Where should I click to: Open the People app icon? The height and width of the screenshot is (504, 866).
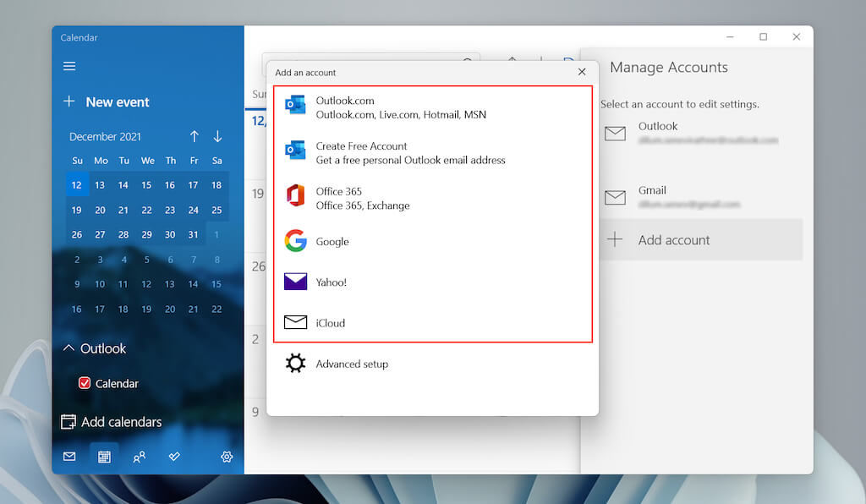[x=140, y=457]
